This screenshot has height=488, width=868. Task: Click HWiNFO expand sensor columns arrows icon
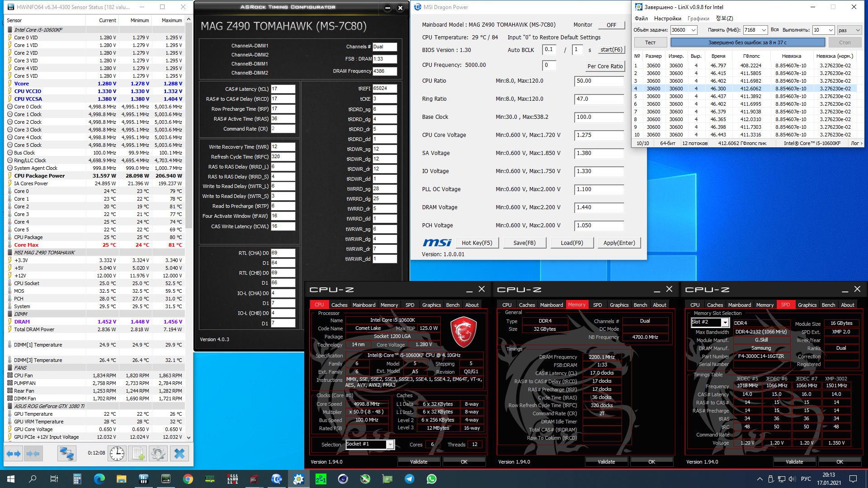[14, 453]
